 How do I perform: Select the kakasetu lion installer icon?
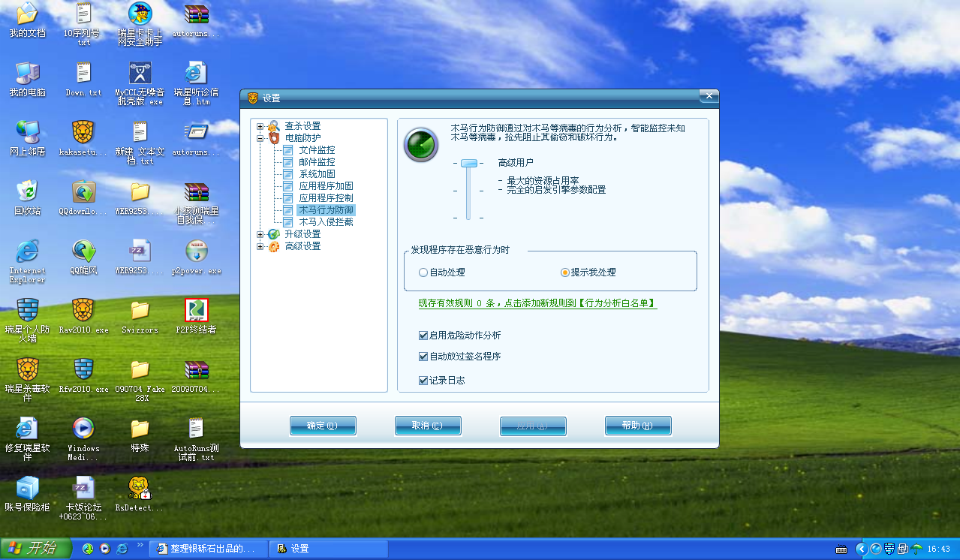[x=83, y=138]
